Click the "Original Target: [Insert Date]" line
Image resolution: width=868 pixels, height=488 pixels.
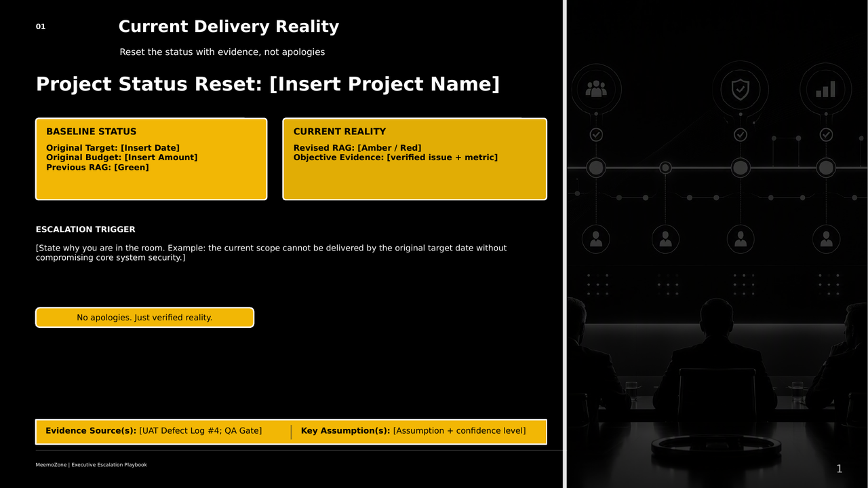click(x=113, y=148)
